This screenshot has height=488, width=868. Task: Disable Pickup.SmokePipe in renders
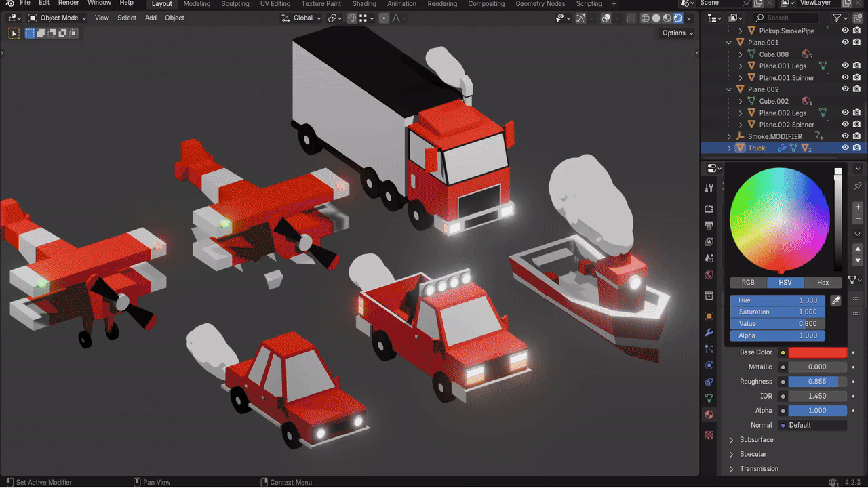click(857, 30)
